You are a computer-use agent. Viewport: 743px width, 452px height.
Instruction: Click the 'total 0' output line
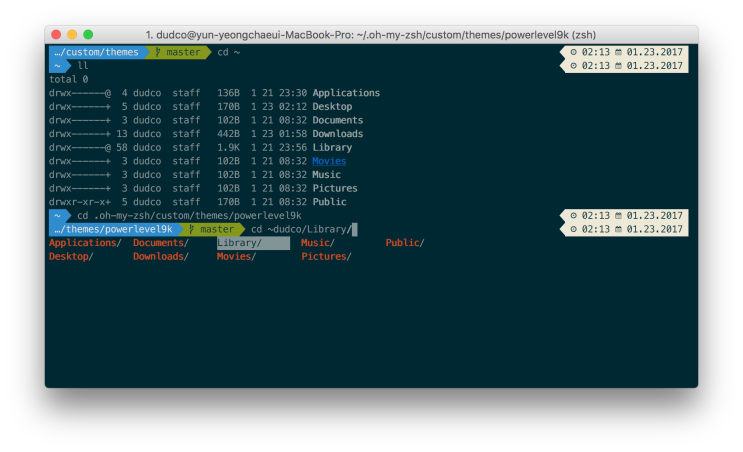[x=68, y=79]
